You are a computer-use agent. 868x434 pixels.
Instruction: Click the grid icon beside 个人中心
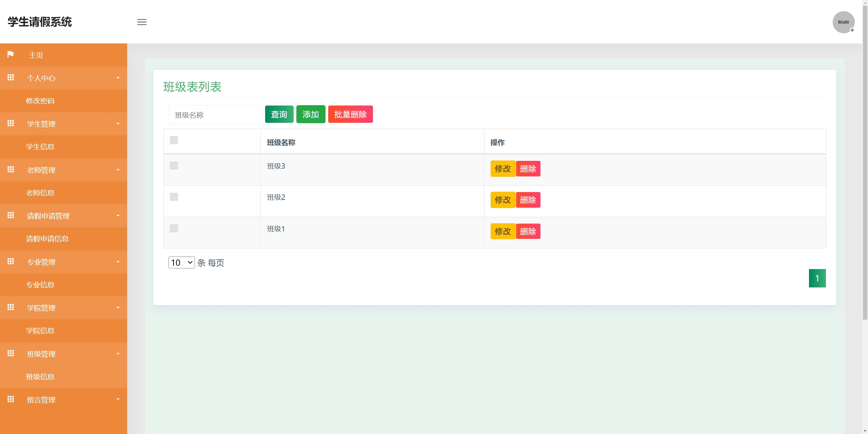11,78
